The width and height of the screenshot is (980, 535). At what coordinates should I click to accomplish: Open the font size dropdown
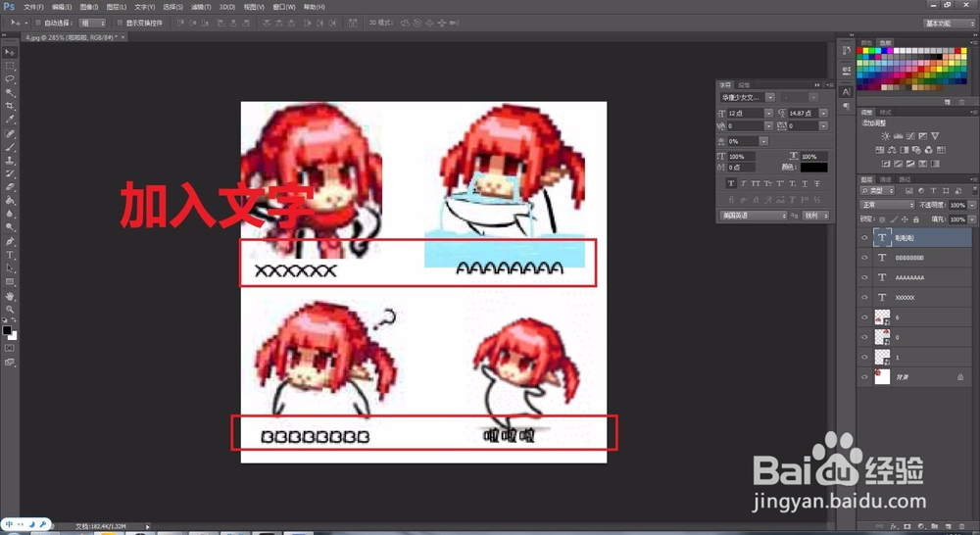(x=768, y=113)
